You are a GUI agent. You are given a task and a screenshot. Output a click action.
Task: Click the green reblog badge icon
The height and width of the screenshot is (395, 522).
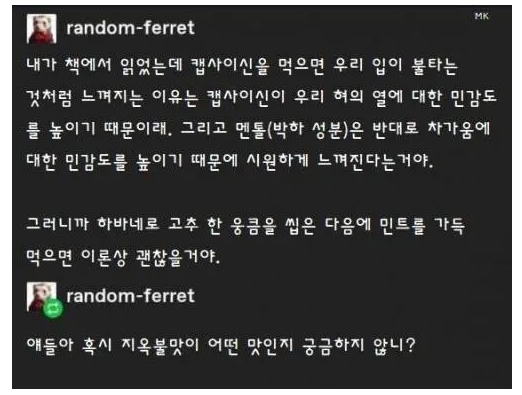tap(53, 309)
